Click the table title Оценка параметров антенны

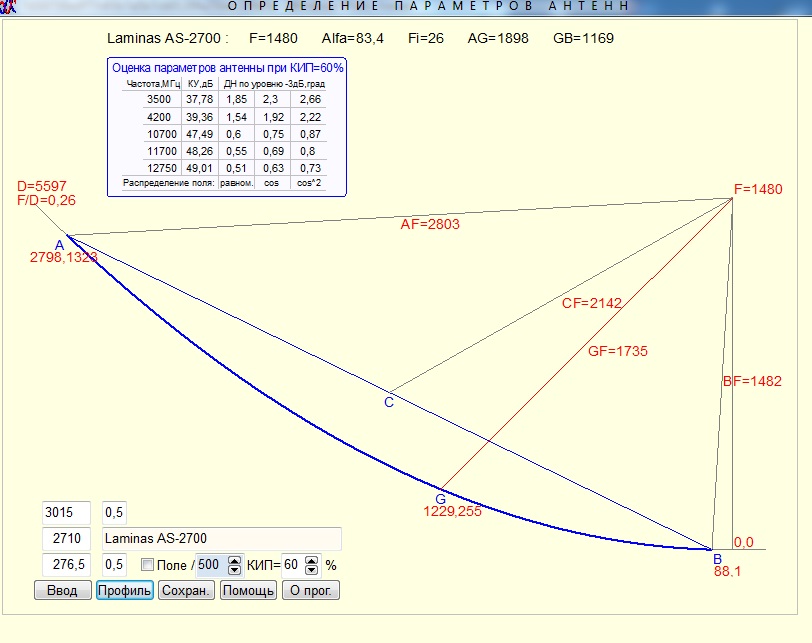[228, 68]
